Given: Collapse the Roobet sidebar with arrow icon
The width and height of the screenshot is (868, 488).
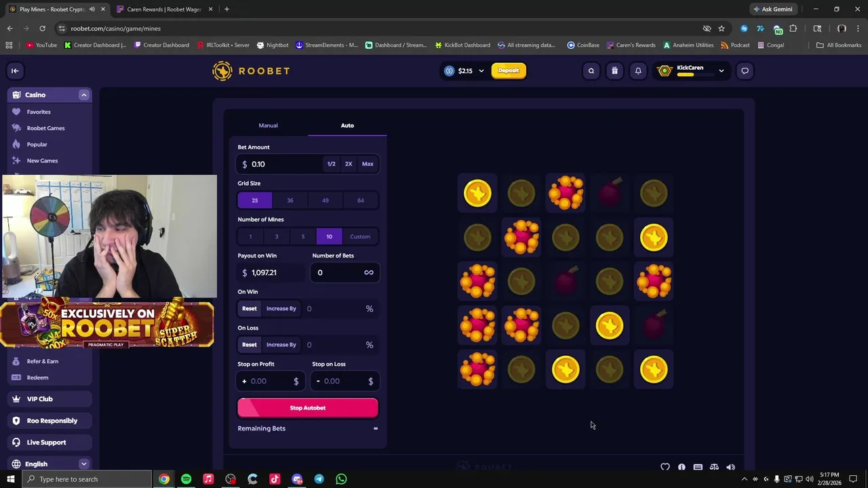Looking at the screenshot, I should pos(15,70).
